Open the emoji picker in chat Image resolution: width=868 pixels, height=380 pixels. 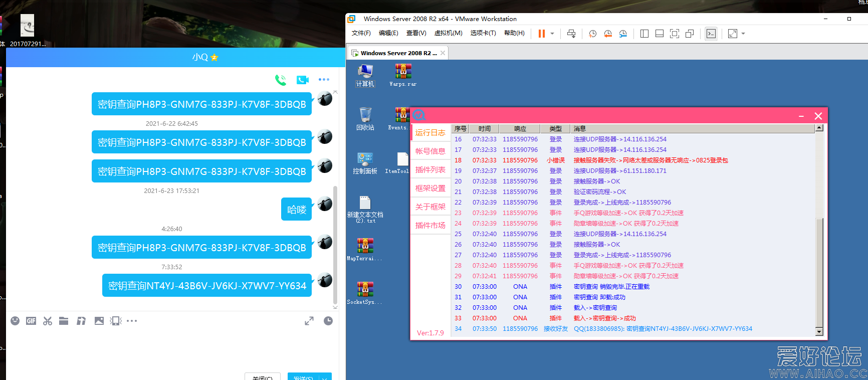click(15, 321)
